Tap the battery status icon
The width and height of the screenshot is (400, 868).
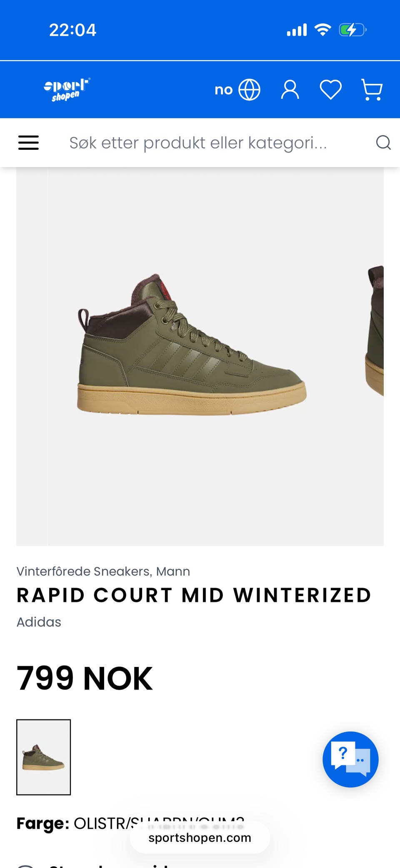pos(352,30)
